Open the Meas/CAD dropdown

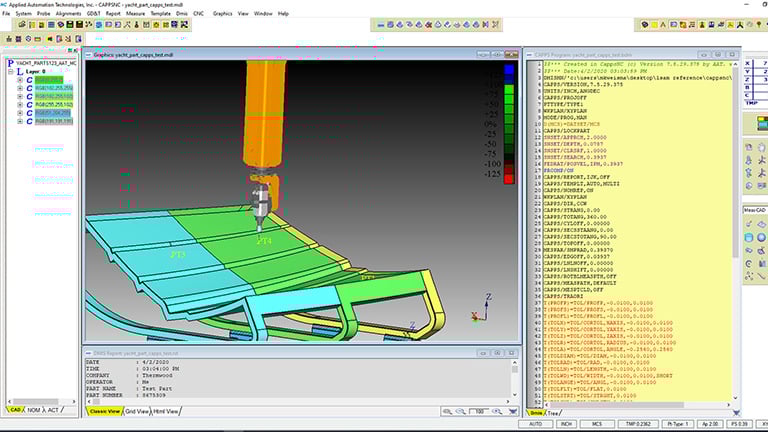click(753, 210)
